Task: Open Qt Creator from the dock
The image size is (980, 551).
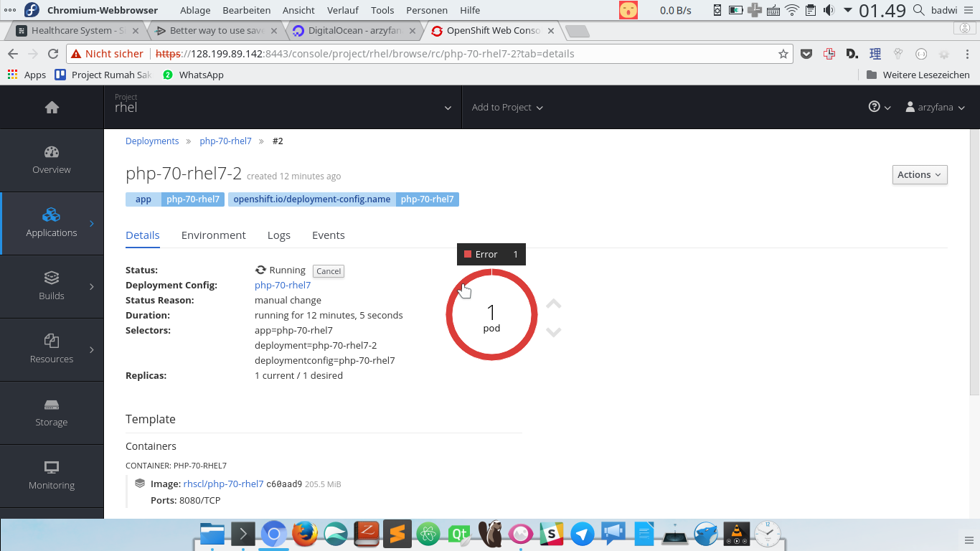Action: (x=459, y=534)
